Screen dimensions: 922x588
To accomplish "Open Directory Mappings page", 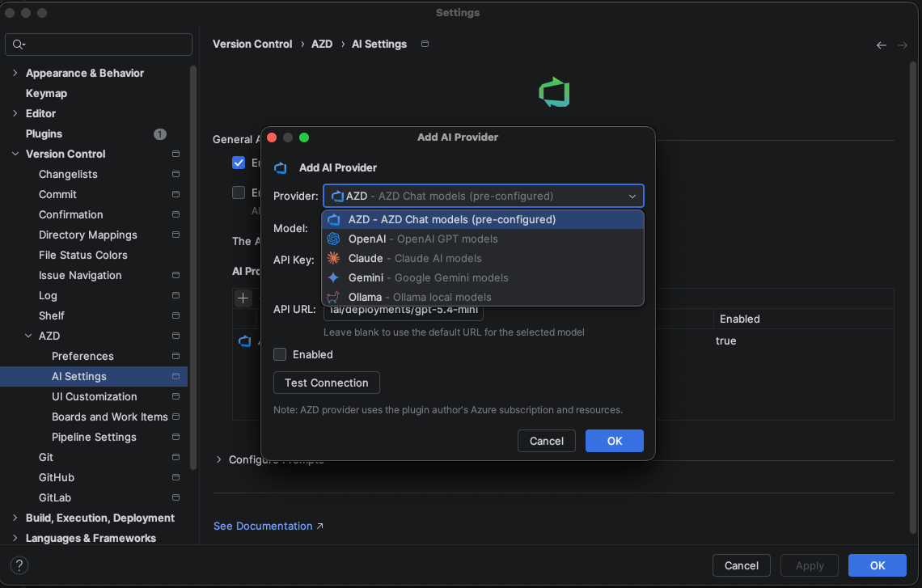I will (87, 235).
